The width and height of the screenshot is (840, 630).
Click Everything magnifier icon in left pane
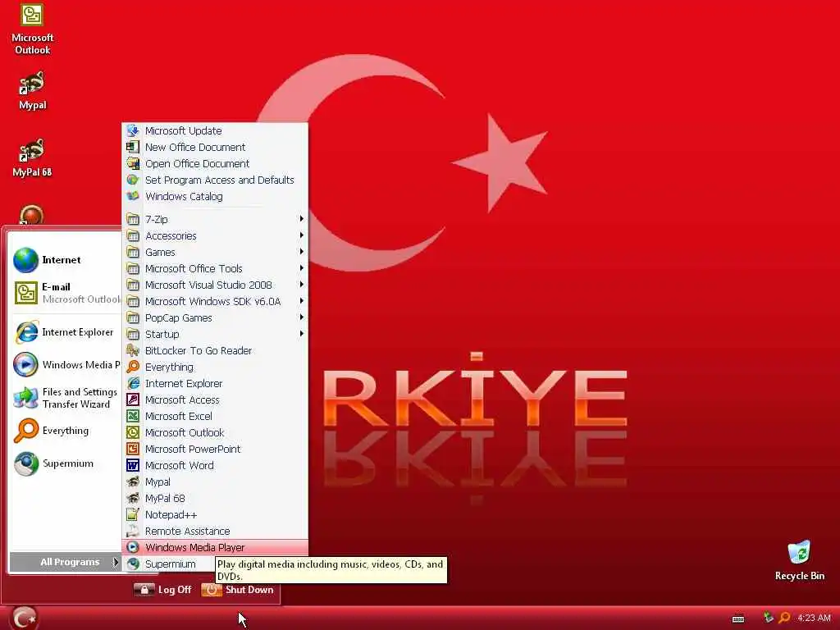pyautogui.click(x=25, y=431)
